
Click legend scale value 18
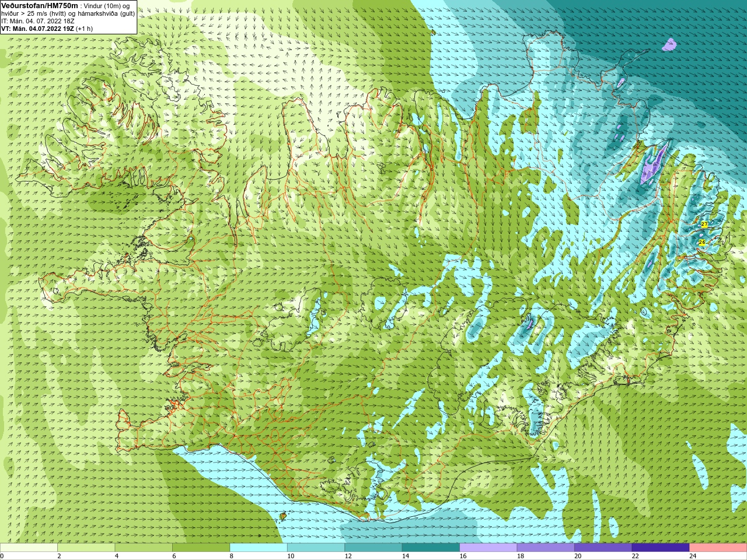click(521, 556)
